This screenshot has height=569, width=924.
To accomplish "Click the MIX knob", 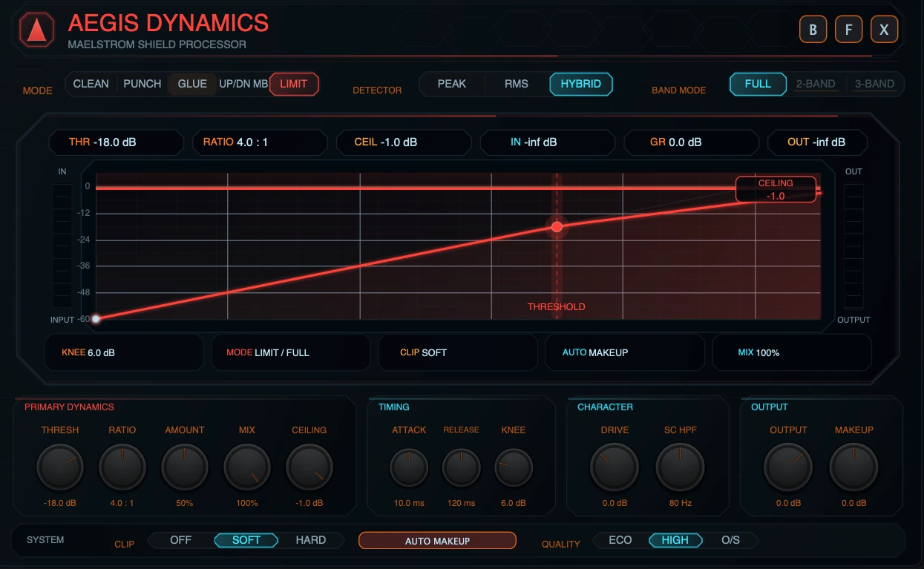I will pos(247,467).
